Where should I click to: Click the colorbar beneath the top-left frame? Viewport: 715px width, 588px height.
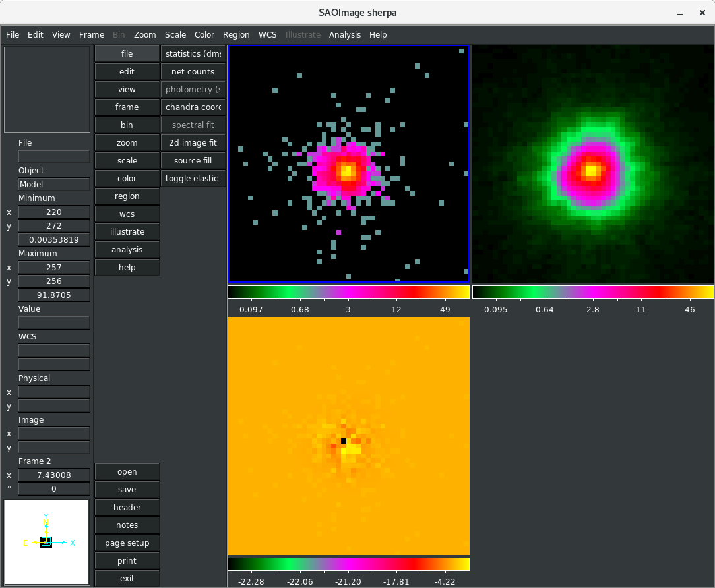348,292
